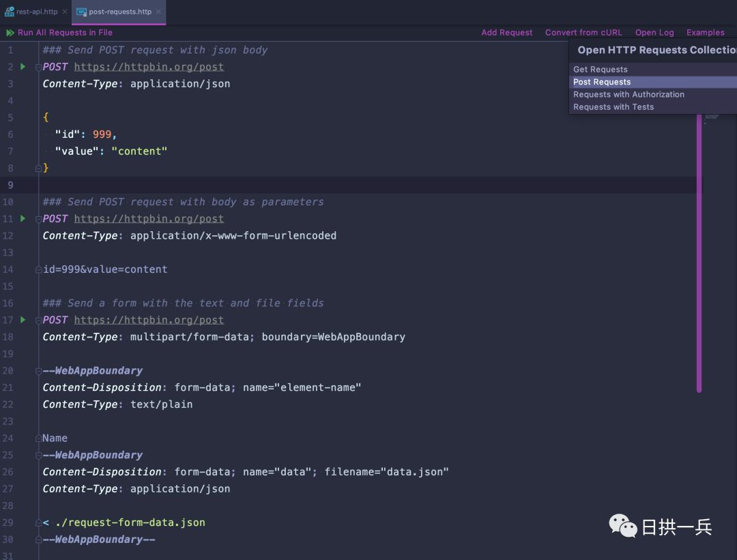This screenshot has width=737, height=560.
Task: Open the request Log
Action: [x=654, y=33]
